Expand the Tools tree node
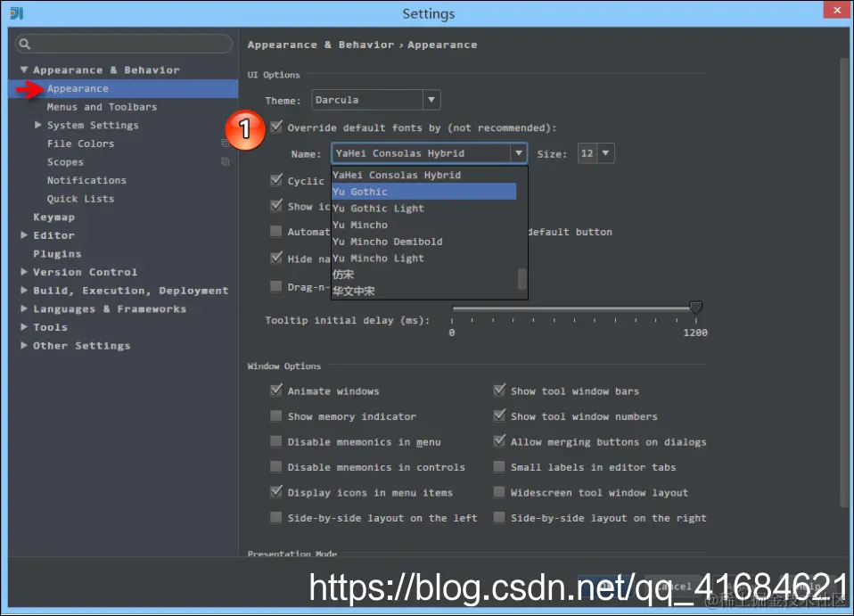The height and width of the screenshot is (616, 854). pyautogui.click(x=24, y=327)
